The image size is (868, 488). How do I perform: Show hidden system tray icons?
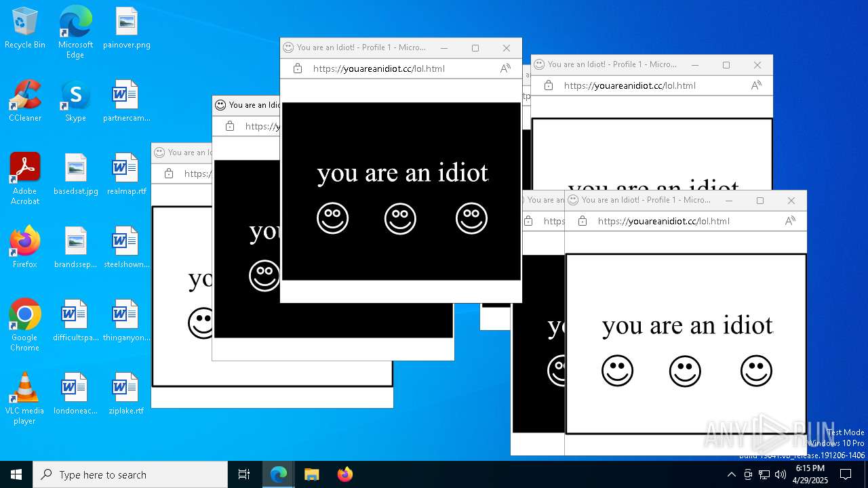point(731,474)
